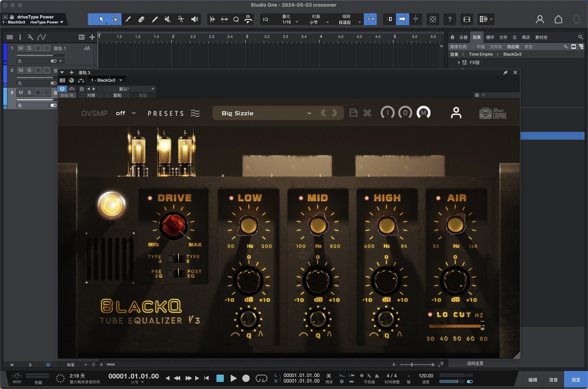Screen dimensions: 588x389
Task: Toggle the DRIVE section LED
Action: 150,198
